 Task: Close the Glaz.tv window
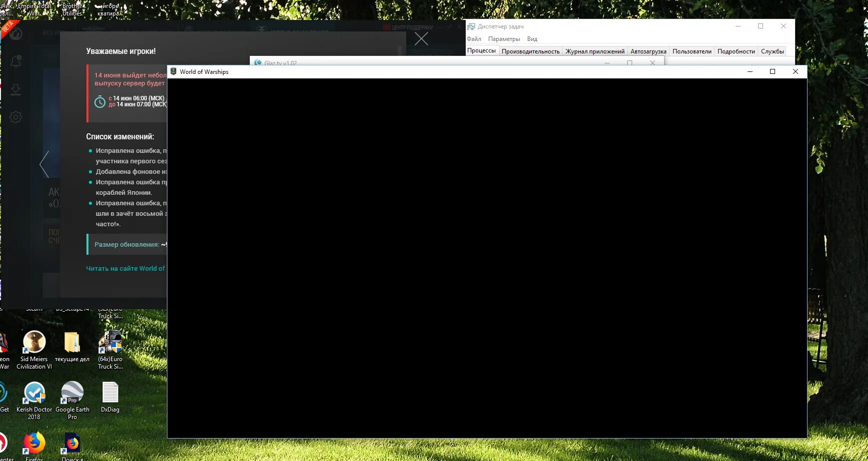[652, 62]
